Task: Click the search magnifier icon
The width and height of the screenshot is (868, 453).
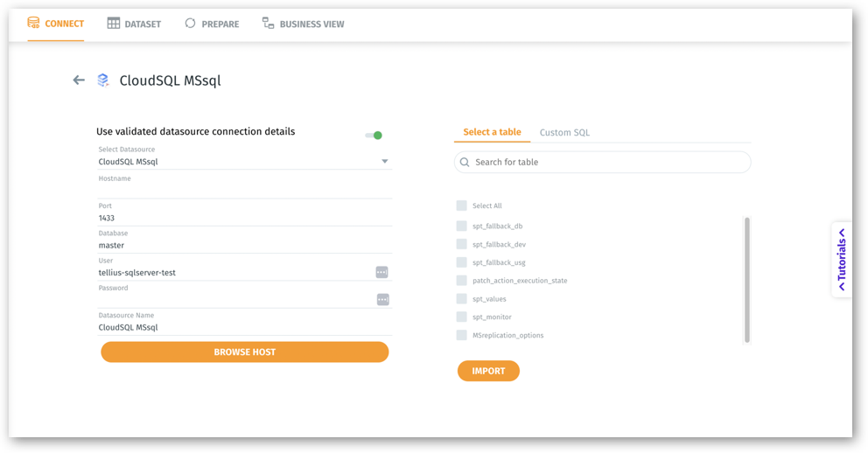Action: point(465,162)
